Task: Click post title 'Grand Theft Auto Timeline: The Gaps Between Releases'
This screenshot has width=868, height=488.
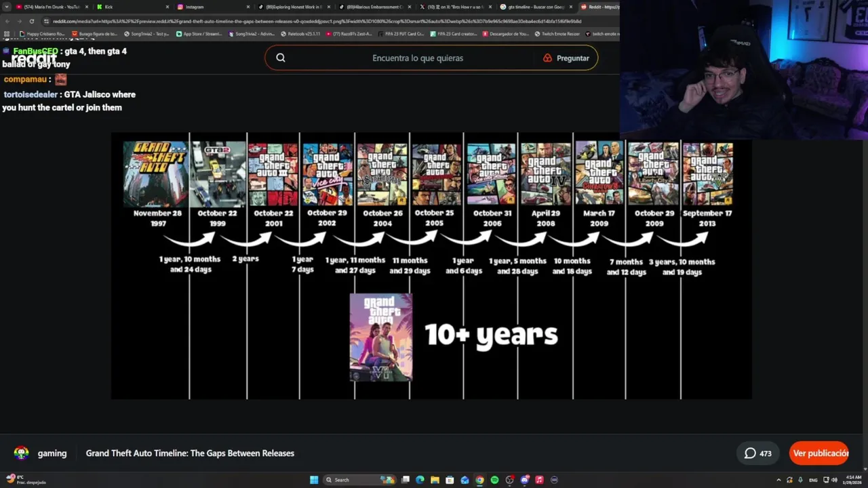Action: coord(190,453)
